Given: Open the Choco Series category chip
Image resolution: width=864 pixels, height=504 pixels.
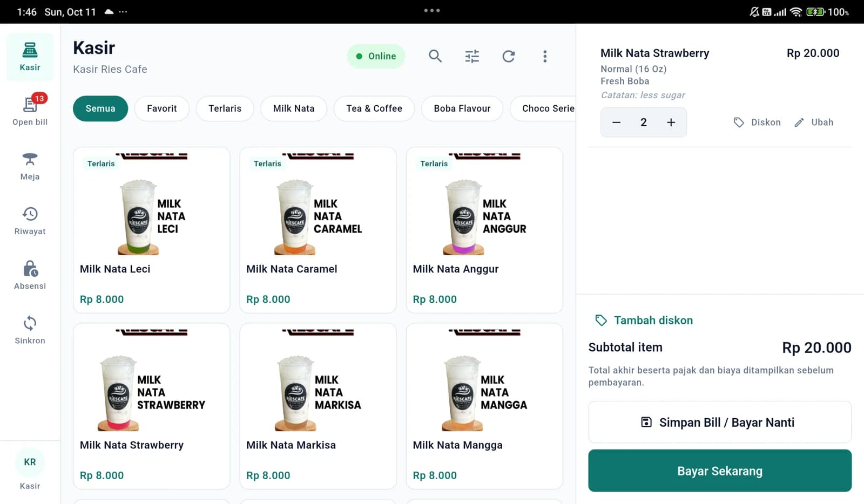Looking at the screenshot, I should [x=543, y=108].
